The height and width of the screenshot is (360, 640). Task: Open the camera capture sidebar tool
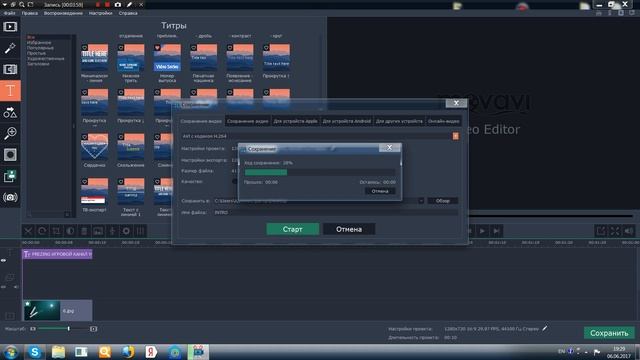[10, 198]
